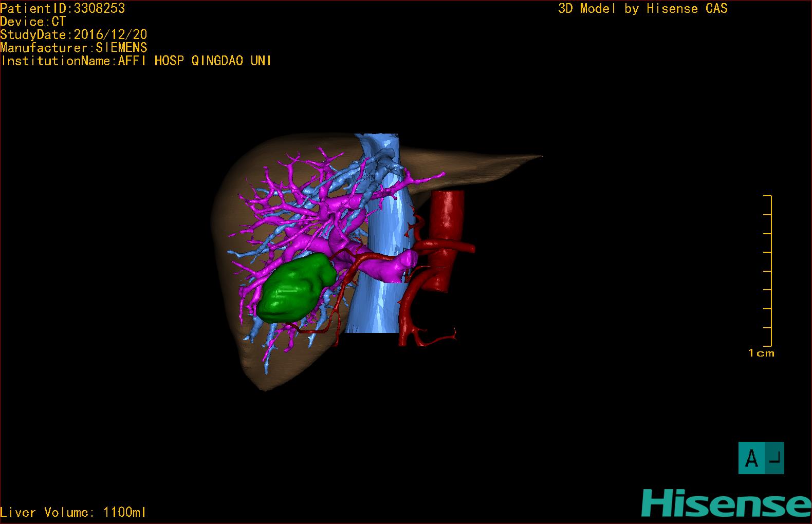812x524 pixels.
Task: Click the InstitutionName:AFFI HOSP QINGDAO UNI text
Action: pyautogui.click(x=136, y=61)
